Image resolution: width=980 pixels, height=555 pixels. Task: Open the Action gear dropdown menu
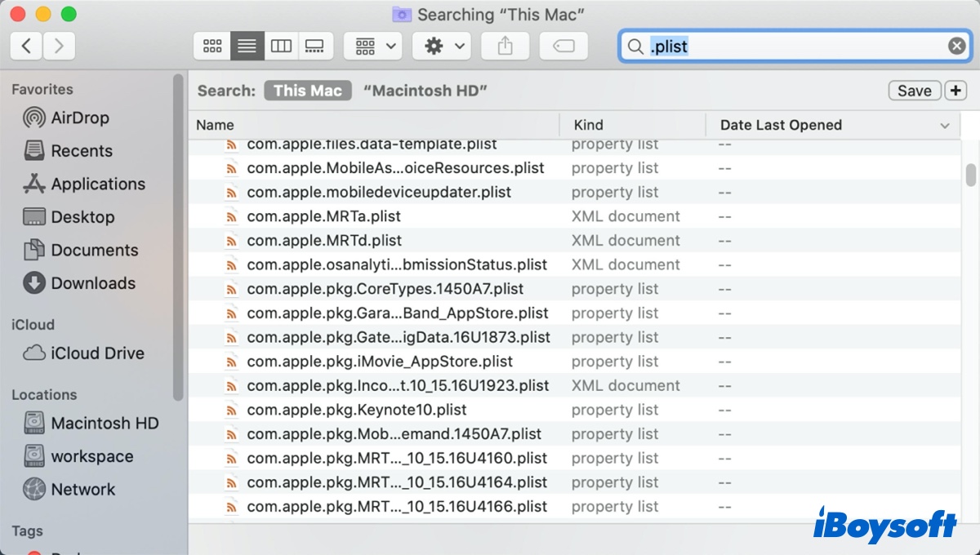pyautogui.click(x=442, y=47)
